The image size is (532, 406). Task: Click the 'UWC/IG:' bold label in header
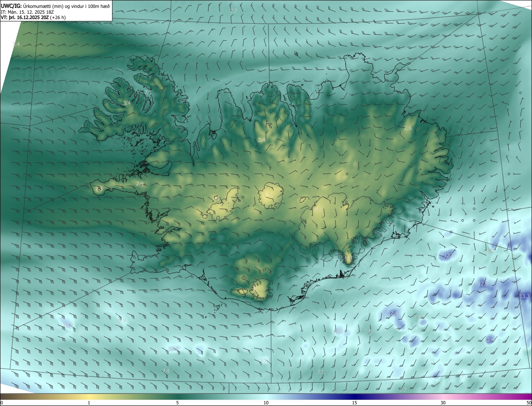point(11,5)
